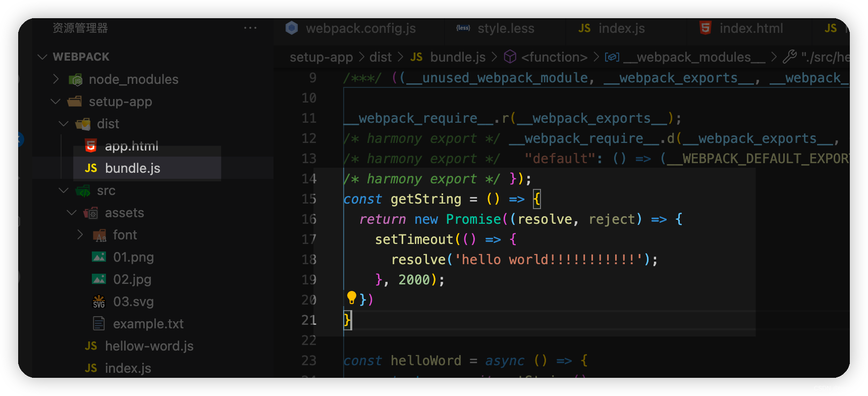Collapse the src folder chevron

[64, 190]
